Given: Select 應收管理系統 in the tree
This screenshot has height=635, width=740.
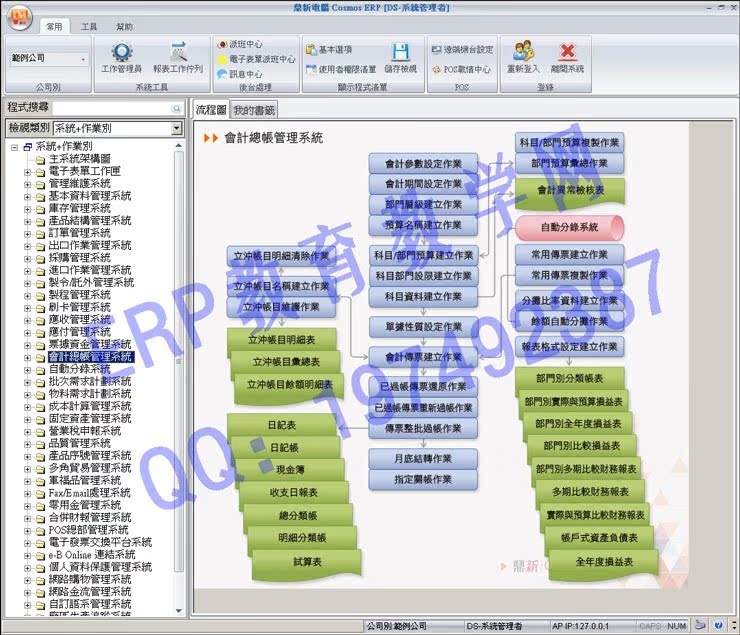Looking at the screenshot, I should [x=79, y=319].
